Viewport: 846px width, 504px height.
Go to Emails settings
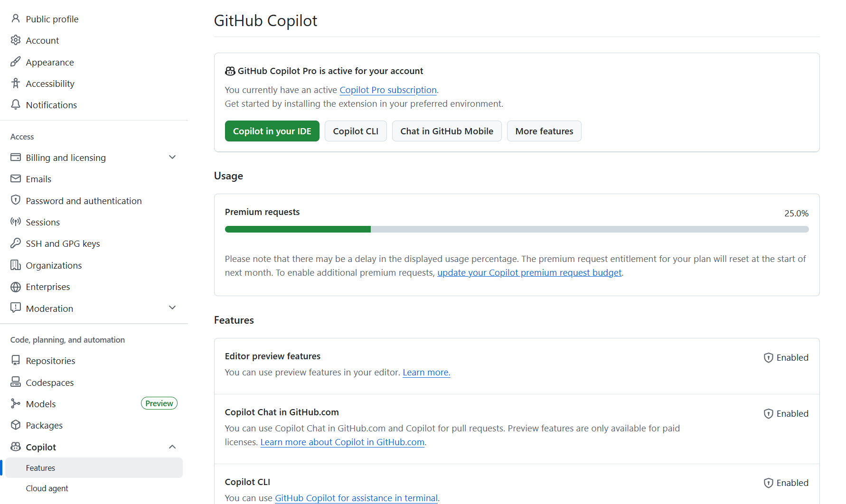(94, 179)
